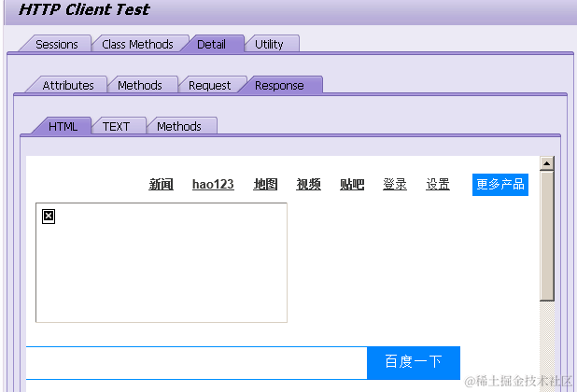
Task: Switch to the Attributes tab
Action: point(68,85)
